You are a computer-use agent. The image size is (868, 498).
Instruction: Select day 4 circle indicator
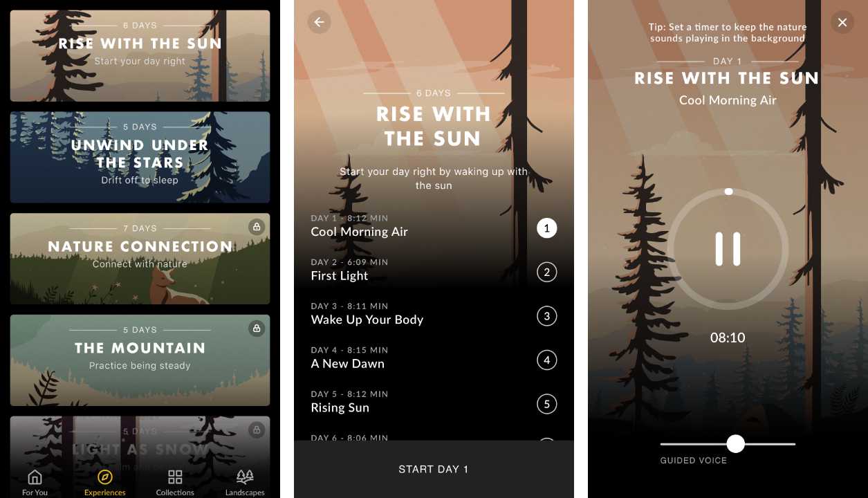click(x=546, y=360)
